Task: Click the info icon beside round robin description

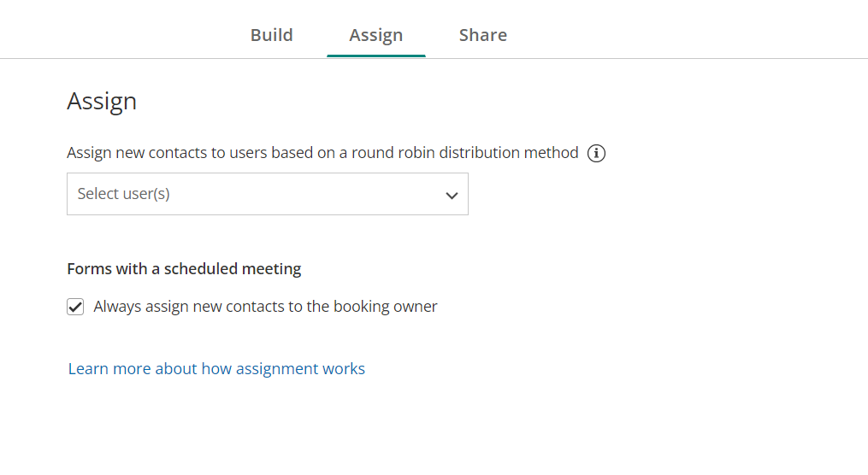Action: click(597, 154)
